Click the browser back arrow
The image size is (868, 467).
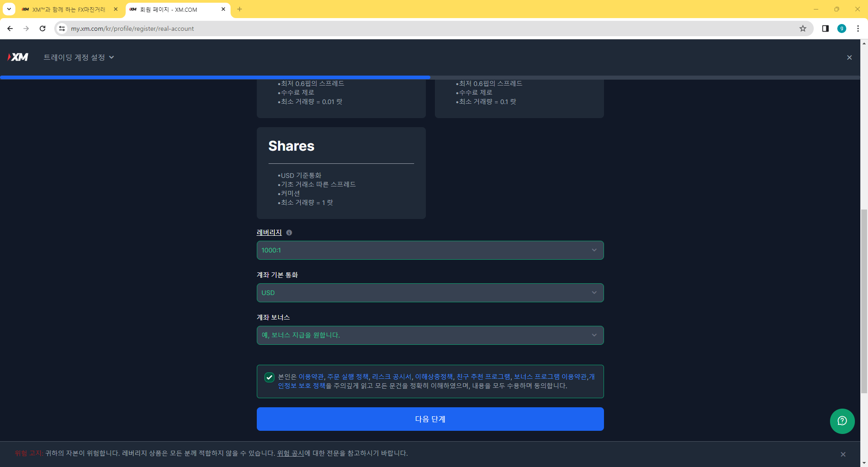coord(10,28)
